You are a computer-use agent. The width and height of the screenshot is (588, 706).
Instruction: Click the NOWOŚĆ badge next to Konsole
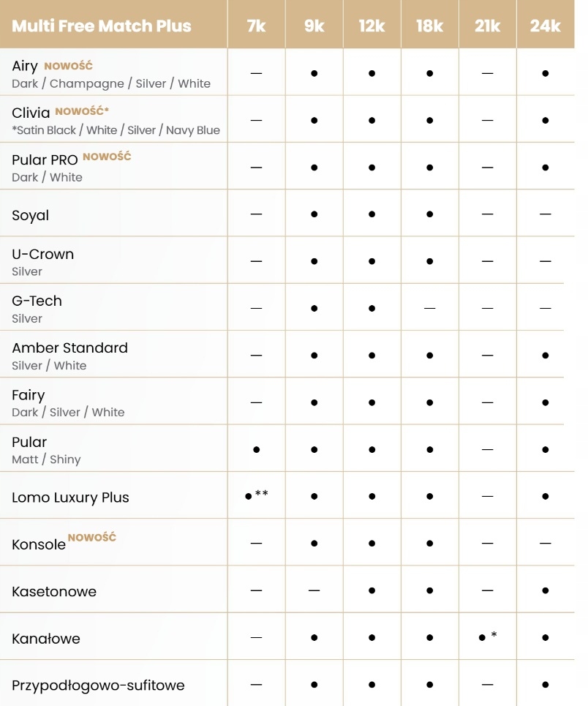pos(92,537)
